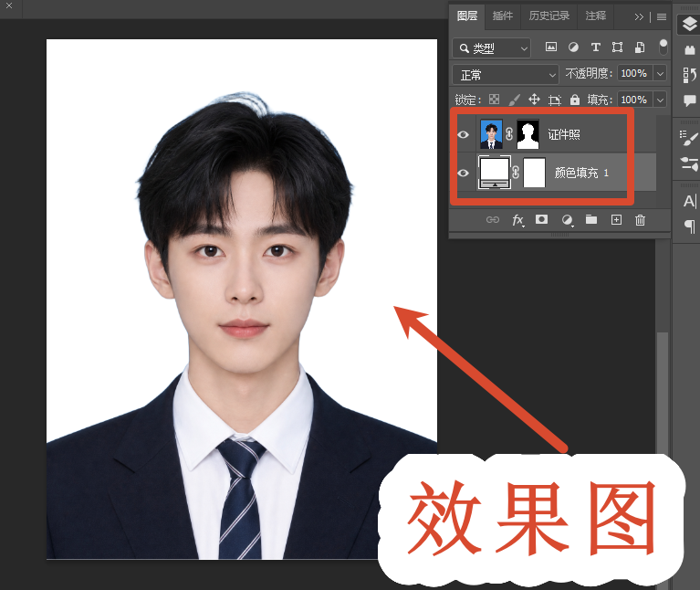Viewport: 700px width, 590px height.
Task: Open the brush settings dock icon
Action: [688, 138]
